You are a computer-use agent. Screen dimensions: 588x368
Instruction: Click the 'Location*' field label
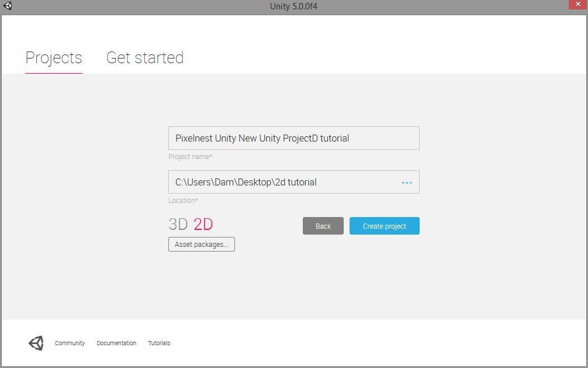183,201
